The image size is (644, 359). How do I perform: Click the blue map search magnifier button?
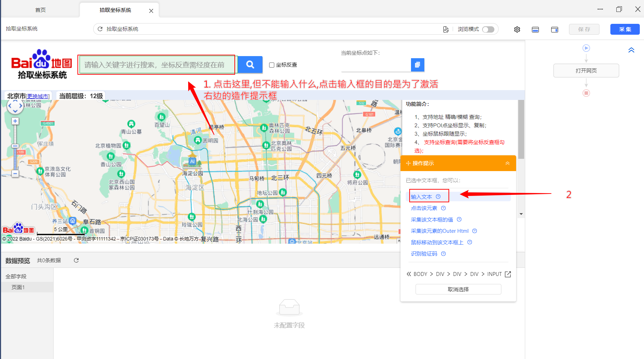pos(250,65)
